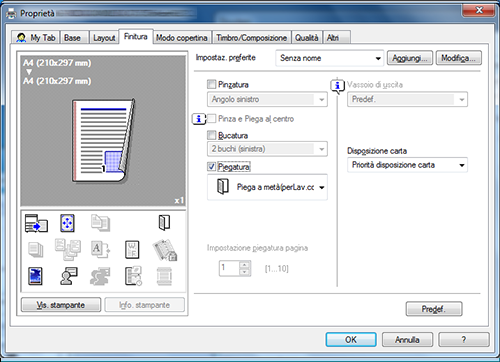Click the blue four-arrow page icon
The width and height of the screenshot is (500, 362).
[x=67, y=223]
